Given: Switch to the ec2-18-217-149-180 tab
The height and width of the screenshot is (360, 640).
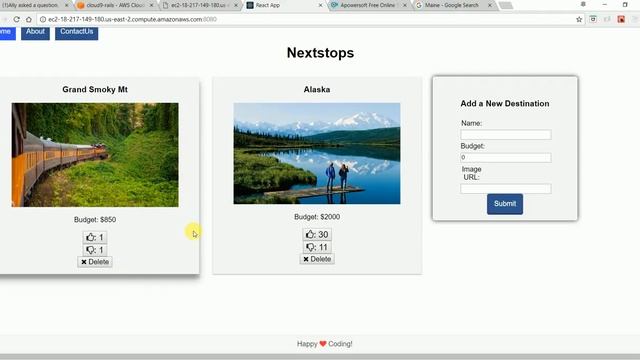Looking at the screenshot, I should pos(199,5).
